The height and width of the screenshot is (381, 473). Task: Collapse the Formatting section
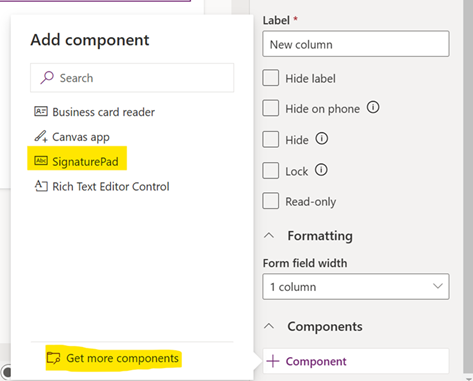(x=269, y=236)
